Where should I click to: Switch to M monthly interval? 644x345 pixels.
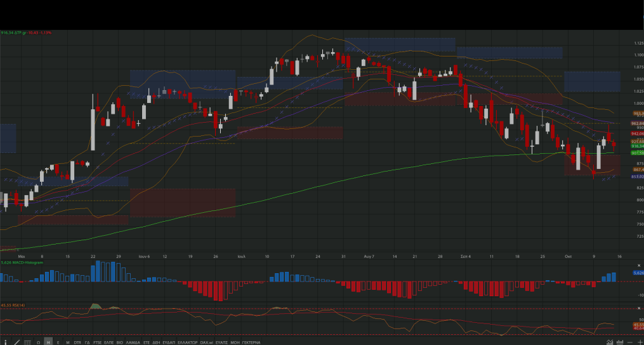coord(68,342)
